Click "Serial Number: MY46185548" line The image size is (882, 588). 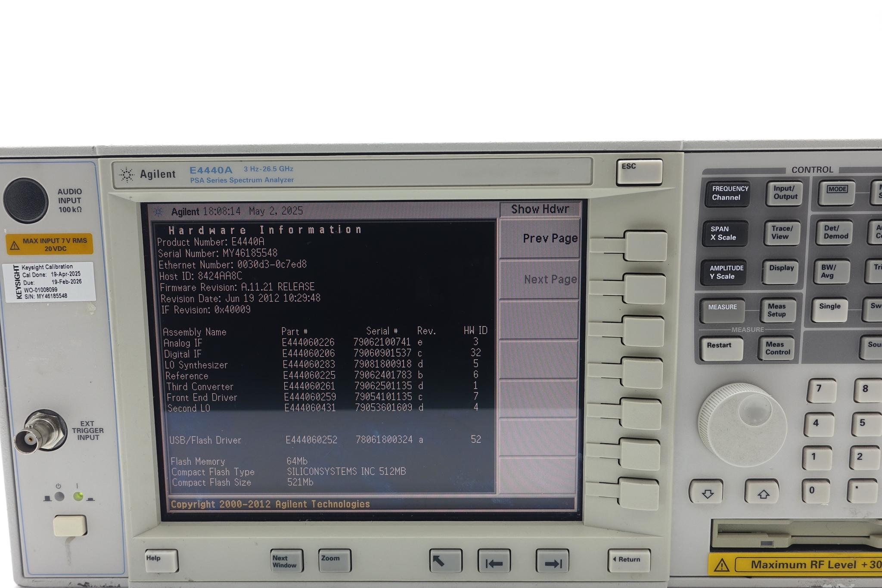[x=217, y=253]
